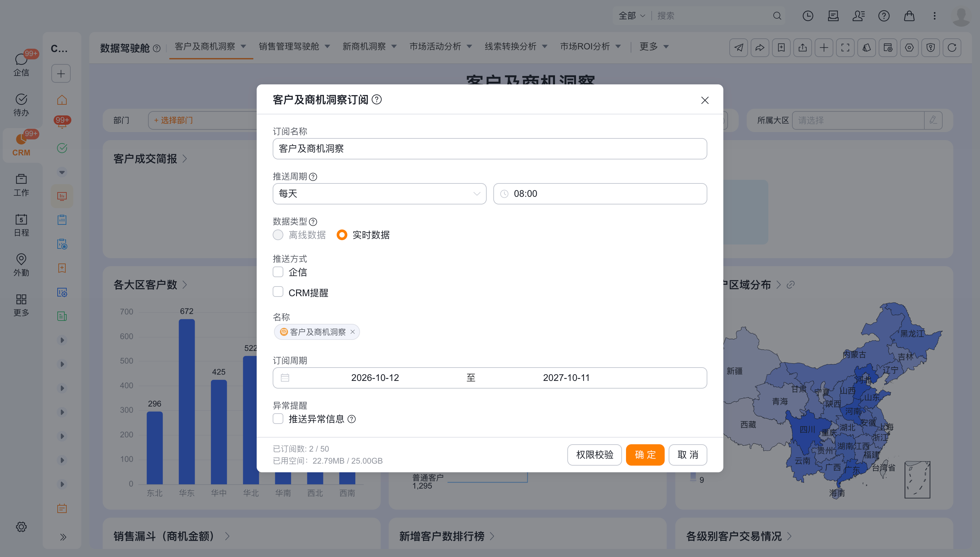Click the shield icon in dashboard toolbar
The image size is (980, 557).
930,48
